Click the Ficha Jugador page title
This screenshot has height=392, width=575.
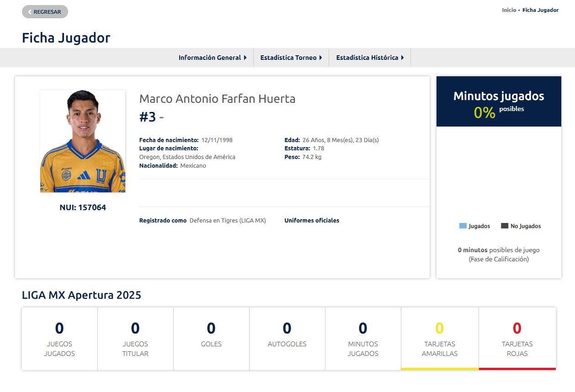66,38
